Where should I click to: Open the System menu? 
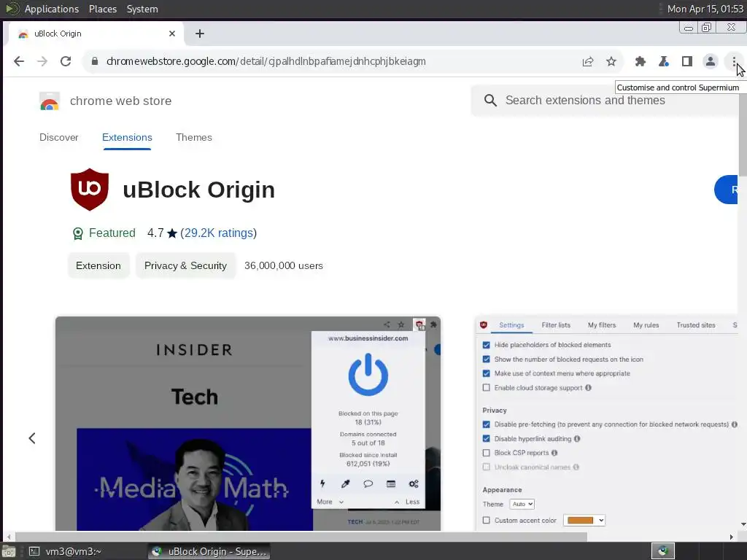pos(142,9)
